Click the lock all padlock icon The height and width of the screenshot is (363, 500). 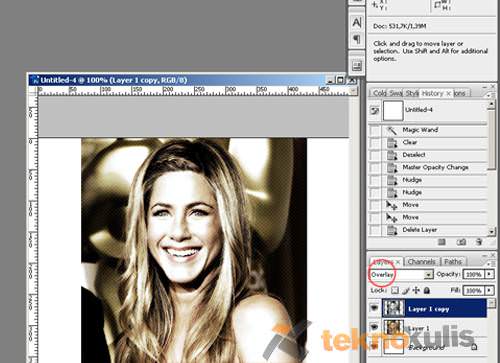426,291
